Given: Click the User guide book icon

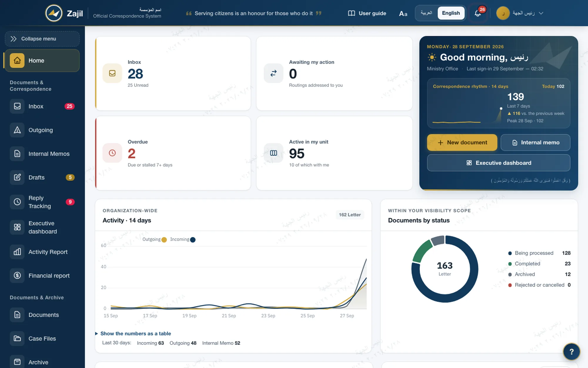Looking at the screenshot, I should pos(351,13).
